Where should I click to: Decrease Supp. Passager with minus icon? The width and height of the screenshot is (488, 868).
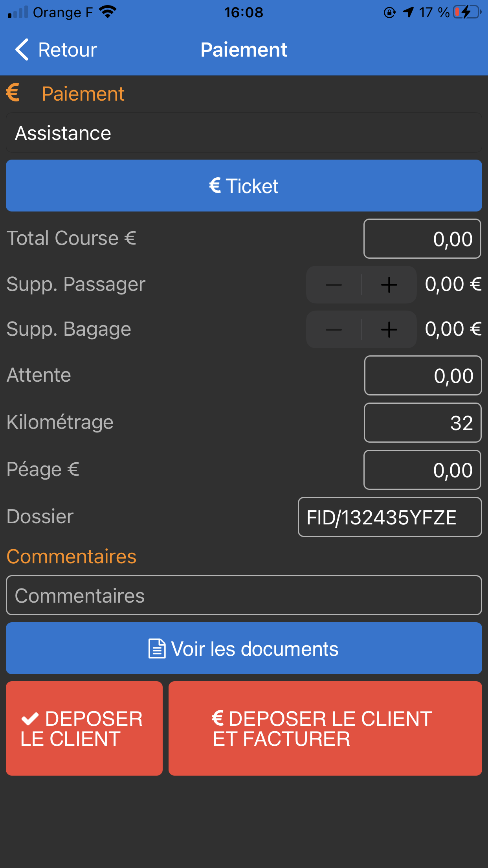(334, 285)
